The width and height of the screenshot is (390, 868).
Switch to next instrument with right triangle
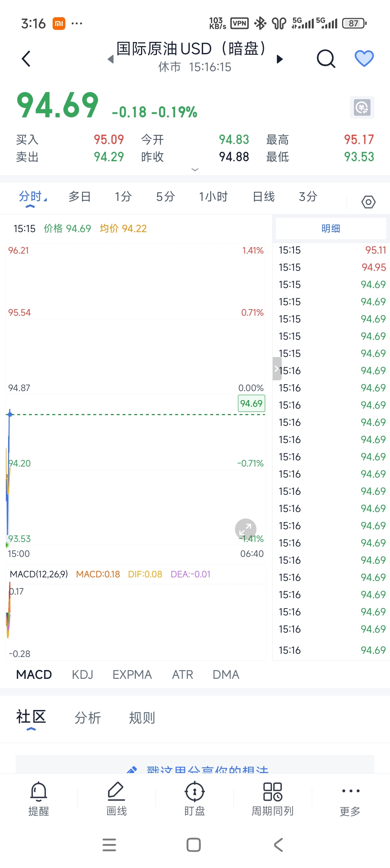[279, 59]
